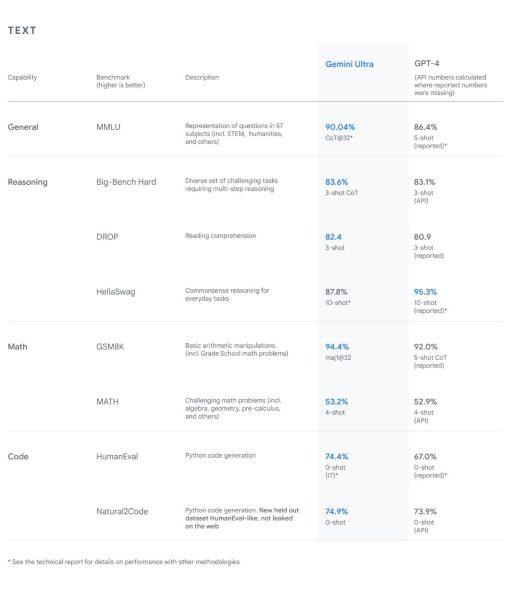Viewport: 511px width, 600px height.
Task: Click the Reasoning capability label
Action: 28,182
